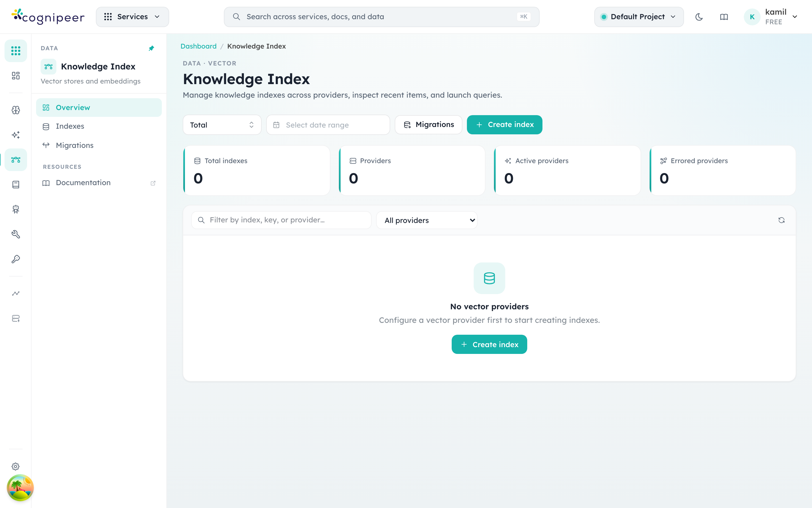The image size is (812, 508).
Task: Click the cognipeer logo
Action: (x=48, y=16)
